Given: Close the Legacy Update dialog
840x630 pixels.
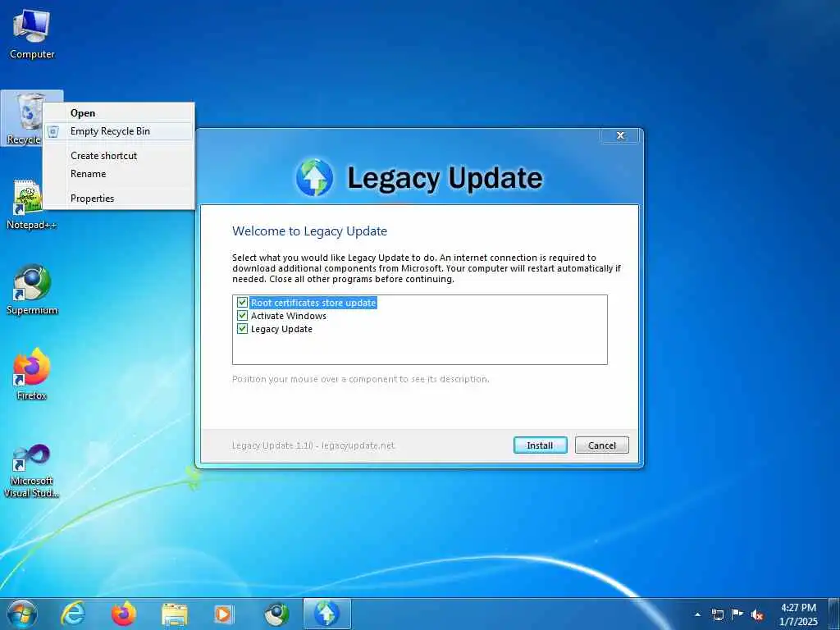Looking at the screenshot, I should point(620,135).
